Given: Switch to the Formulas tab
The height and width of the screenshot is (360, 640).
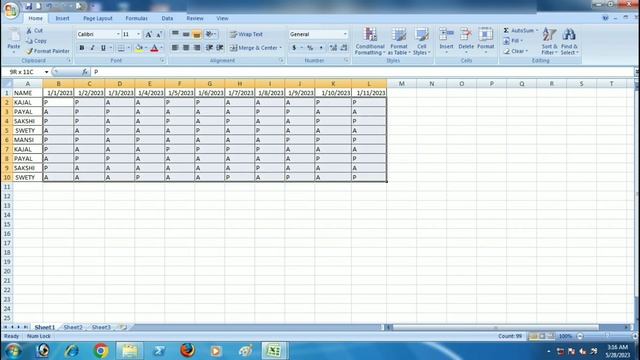Looking at the screenshot, I should [x=136, y=18].
